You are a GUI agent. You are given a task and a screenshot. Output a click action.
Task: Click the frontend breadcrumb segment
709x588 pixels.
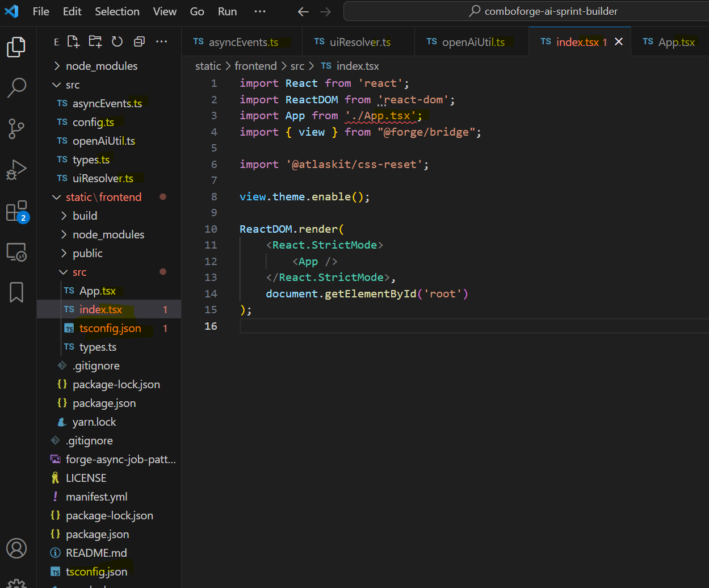tap(255, 66)
